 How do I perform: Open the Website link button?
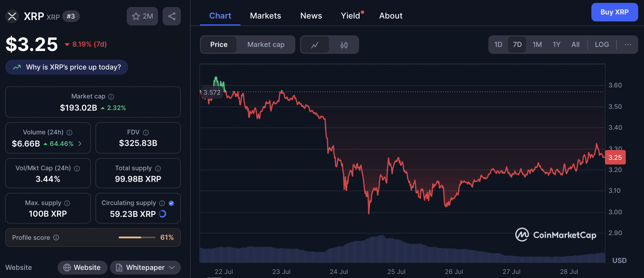[x=82, y=268]
